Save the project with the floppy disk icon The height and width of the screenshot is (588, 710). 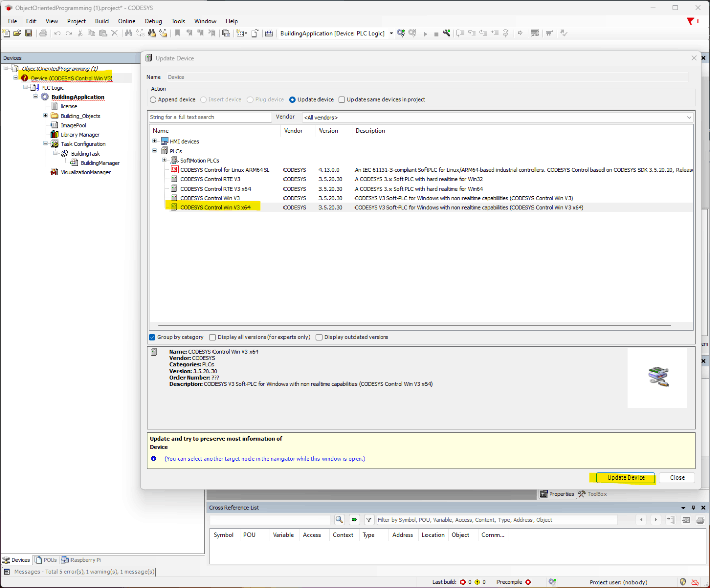[29, 33]
